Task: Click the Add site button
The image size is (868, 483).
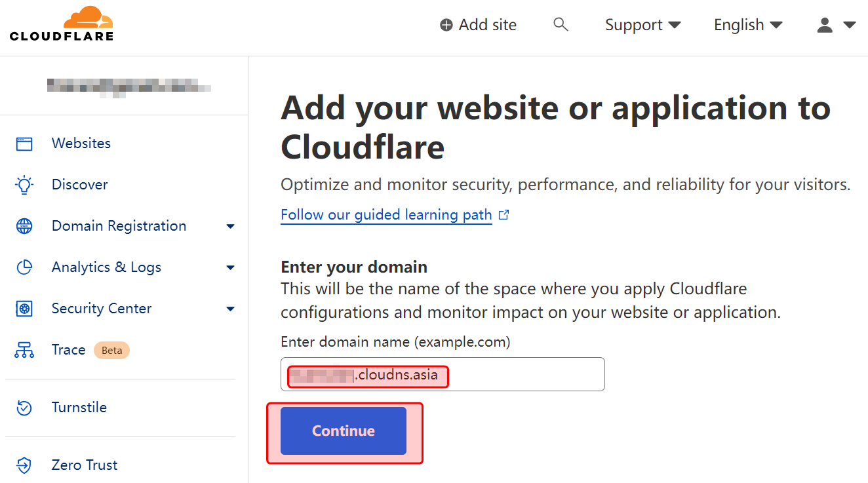Action: pos(478,25)
